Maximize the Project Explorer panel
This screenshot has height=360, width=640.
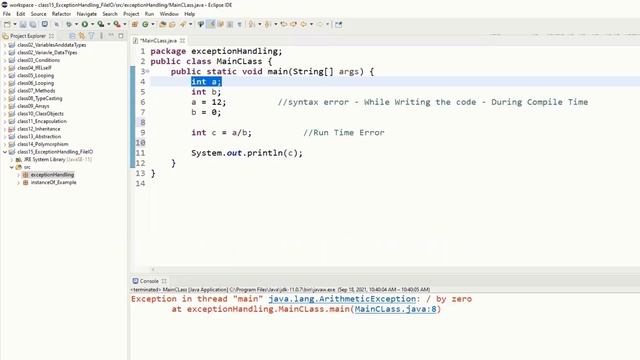coord(121,36)
